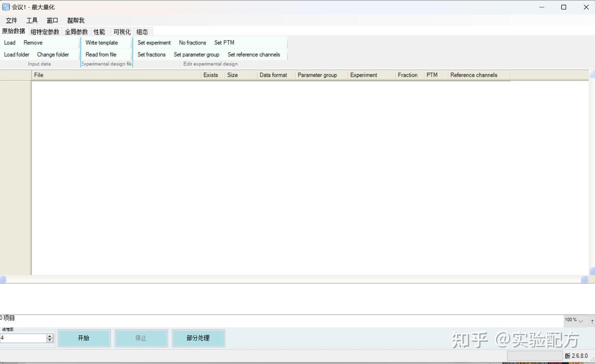This screenshot has width=595, height=364.
Task: Write an experimental design template
Action: pyautogui.click(x=101, y=43)
